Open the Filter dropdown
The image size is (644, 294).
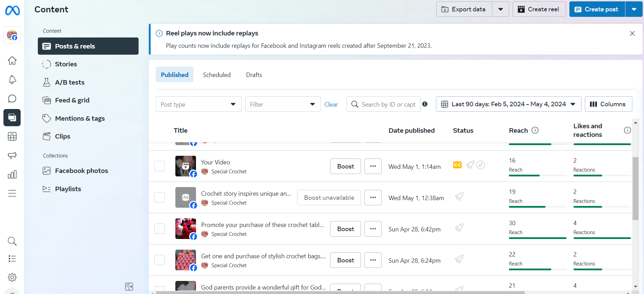pos(283,104)
